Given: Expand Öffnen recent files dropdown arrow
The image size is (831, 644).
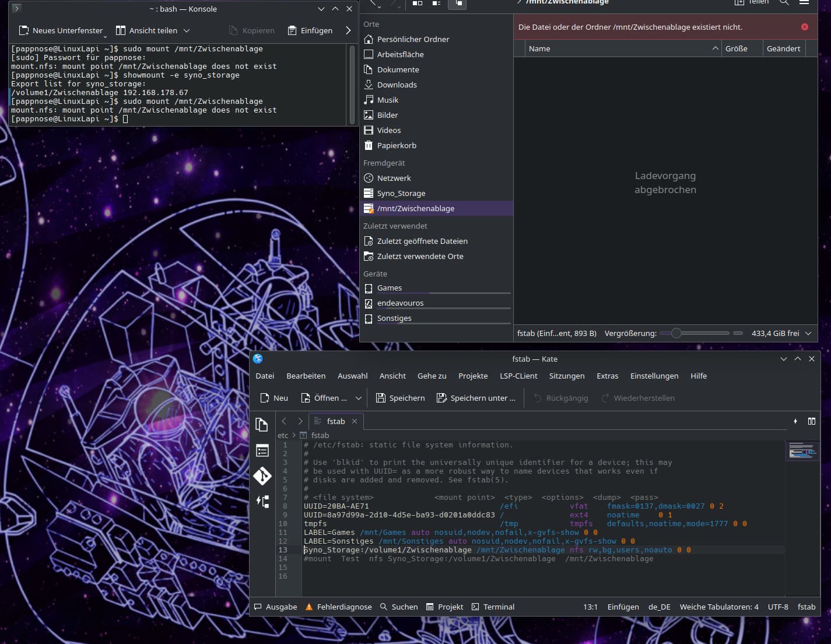Looking at the screenshot, I should (358, 398).
